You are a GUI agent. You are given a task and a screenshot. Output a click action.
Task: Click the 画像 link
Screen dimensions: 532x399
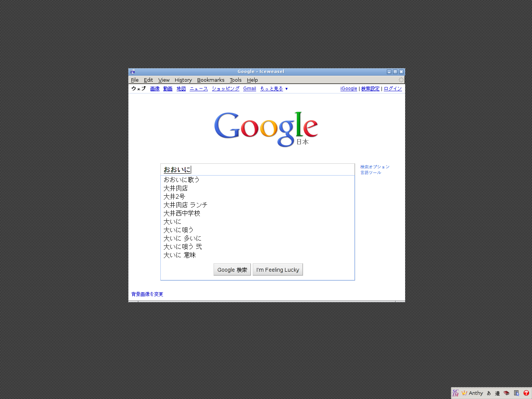click(155, 89)
